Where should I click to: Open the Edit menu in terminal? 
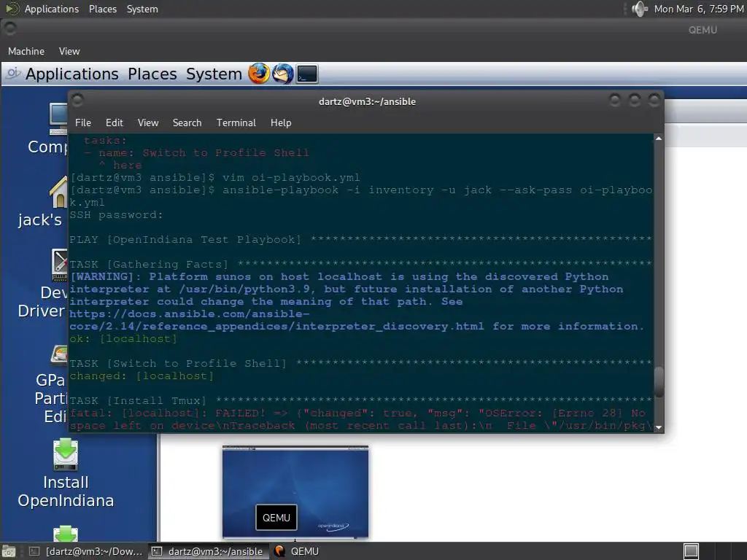coord(115,122)
